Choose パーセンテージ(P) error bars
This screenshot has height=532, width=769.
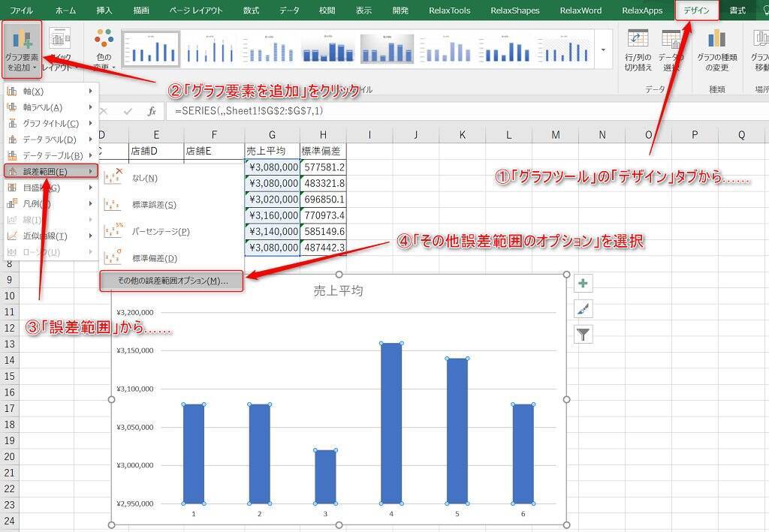point(160,232)
